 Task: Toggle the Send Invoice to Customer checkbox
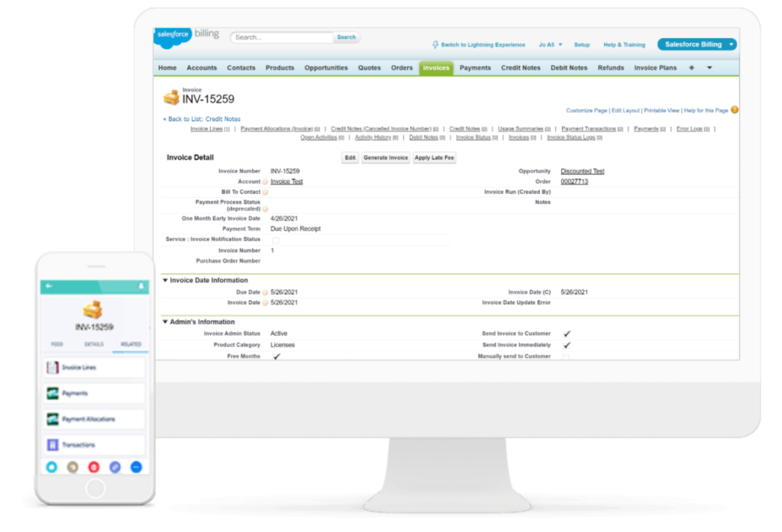tap(566, 334)
